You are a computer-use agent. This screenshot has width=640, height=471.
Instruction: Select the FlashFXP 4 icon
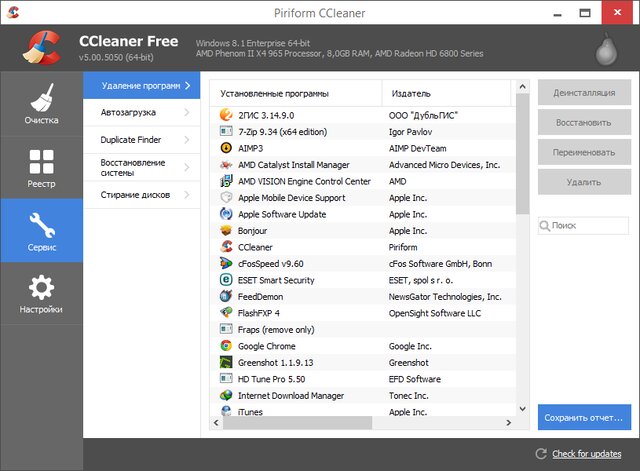226,313
